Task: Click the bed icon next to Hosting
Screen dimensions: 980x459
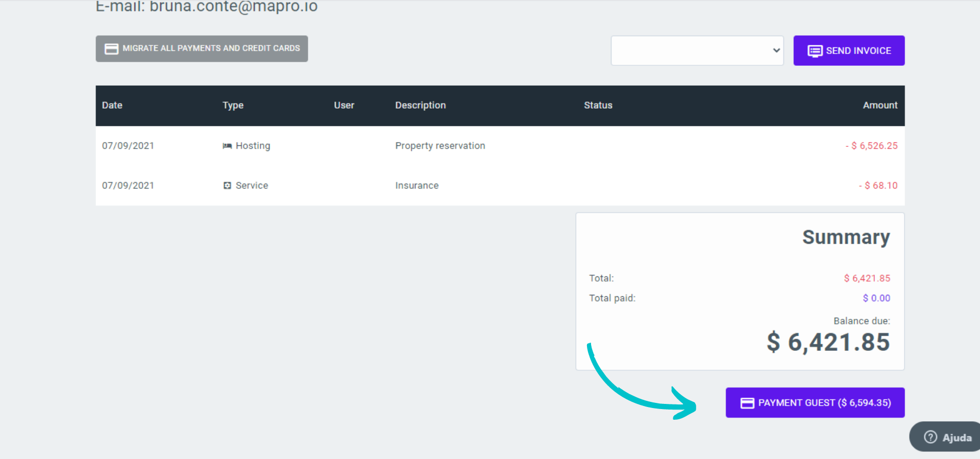Action: (227, 146)
